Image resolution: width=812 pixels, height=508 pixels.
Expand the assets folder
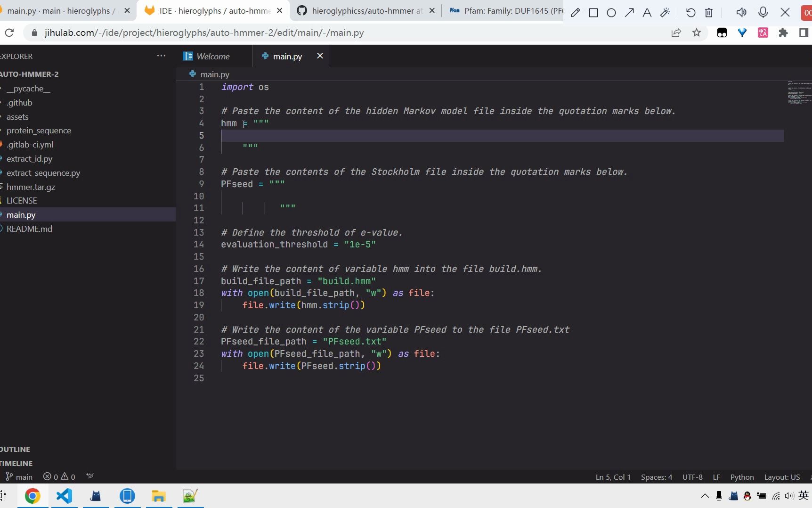[x=17, y=117]
